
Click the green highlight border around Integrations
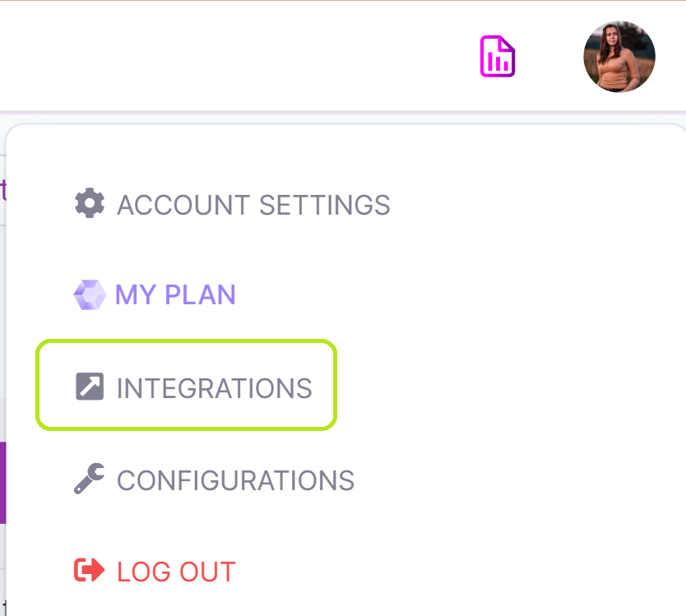coord(187,340)
